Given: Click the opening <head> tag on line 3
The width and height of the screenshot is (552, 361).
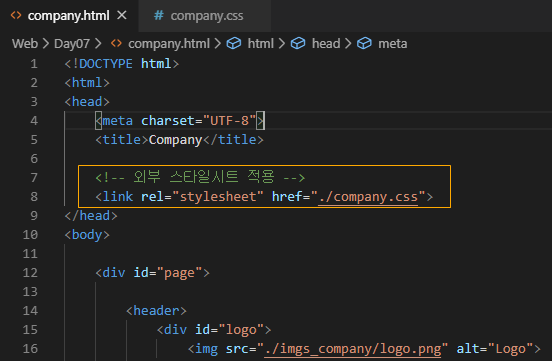Looking at the screenshot, I should pos(87,102).
